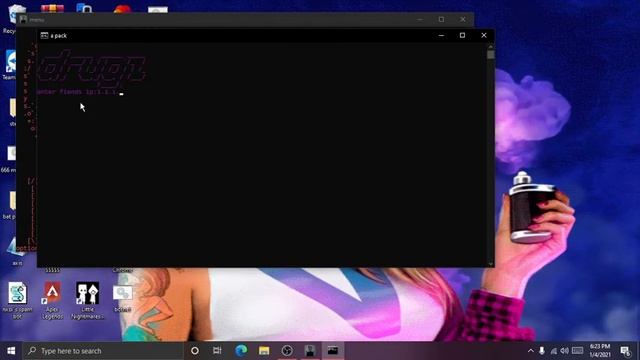Switch to OBS Studio on the taskbar

(x=287, y=351)
